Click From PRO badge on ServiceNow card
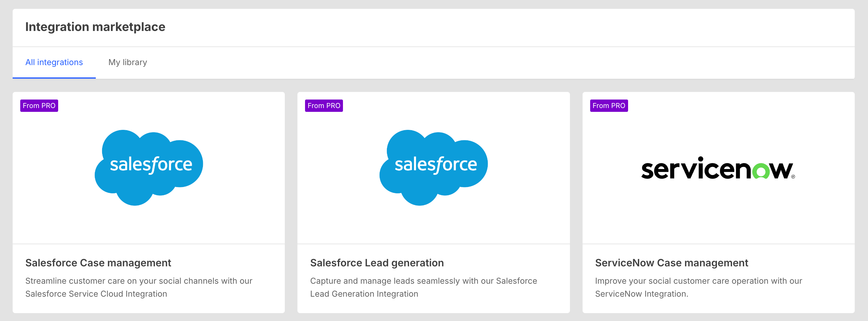The image size is (868, 321). 609,106
